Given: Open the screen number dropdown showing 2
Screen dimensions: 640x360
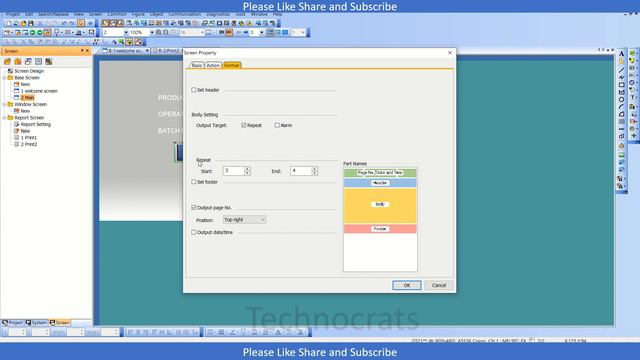Looking at the screenshot, I should click(126, 32).
